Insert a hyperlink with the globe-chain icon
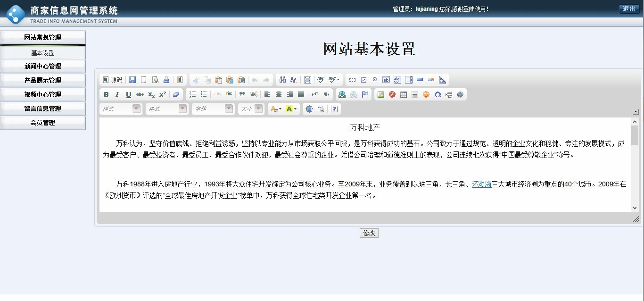The height and width of the screenshot is (301, 644). [x=342, y=94]
